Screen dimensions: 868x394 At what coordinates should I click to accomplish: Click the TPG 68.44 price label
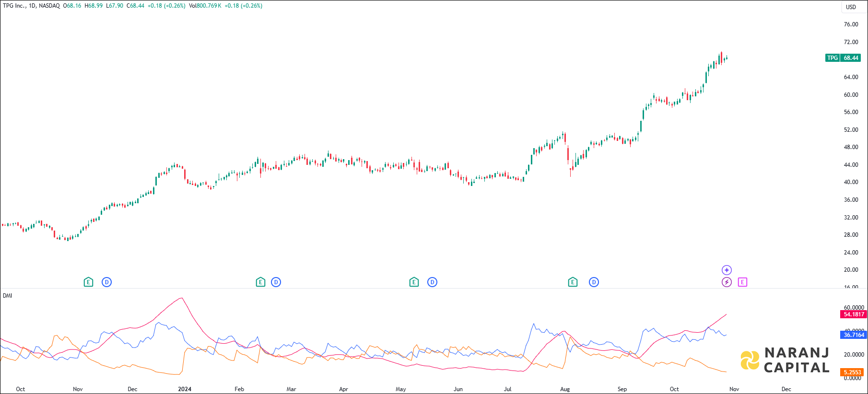point(843,58)
